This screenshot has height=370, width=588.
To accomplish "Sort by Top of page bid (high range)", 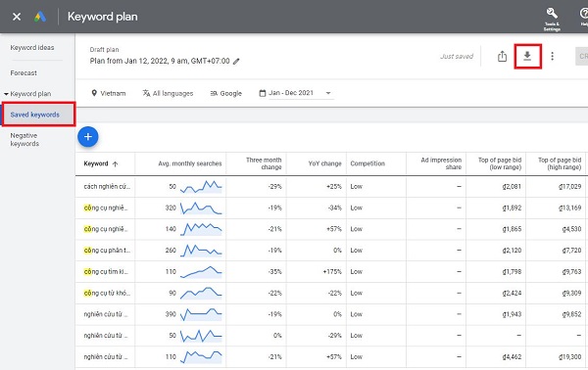I will (560, 163).
